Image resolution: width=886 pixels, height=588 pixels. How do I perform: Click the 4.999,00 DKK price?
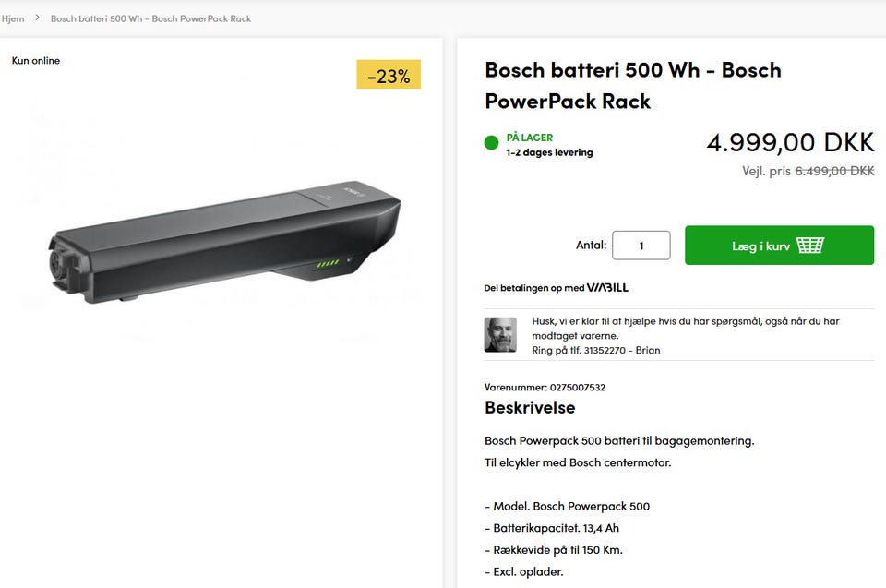pyautogui.click(x=790, y=142)
